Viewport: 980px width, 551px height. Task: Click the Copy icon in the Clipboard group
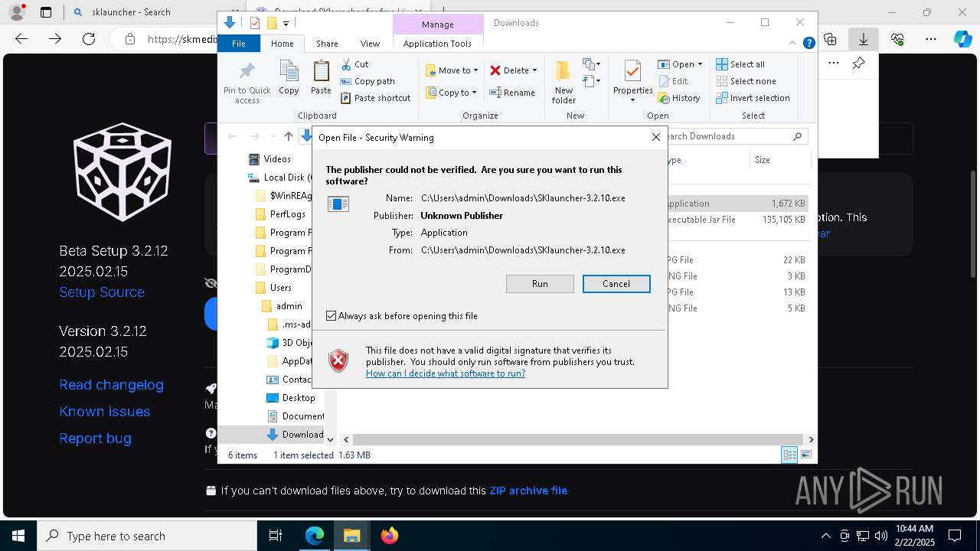point(289,71)
